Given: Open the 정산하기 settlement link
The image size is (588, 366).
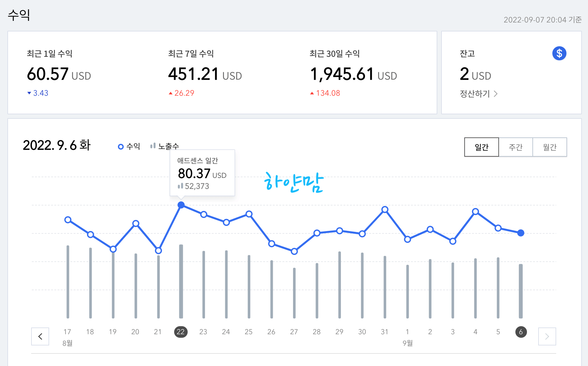Looking at the screenshot, I should (474, 94).
